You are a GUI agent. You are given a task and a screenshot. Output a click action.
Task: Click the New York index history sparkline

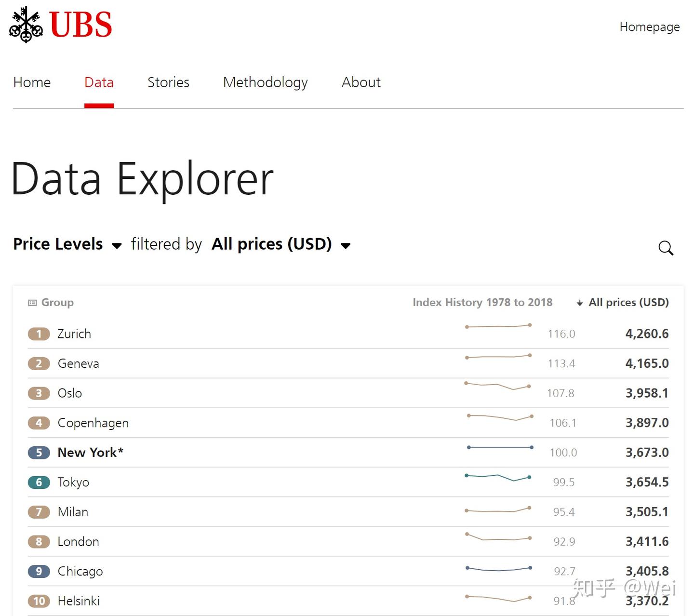[500, 447]
